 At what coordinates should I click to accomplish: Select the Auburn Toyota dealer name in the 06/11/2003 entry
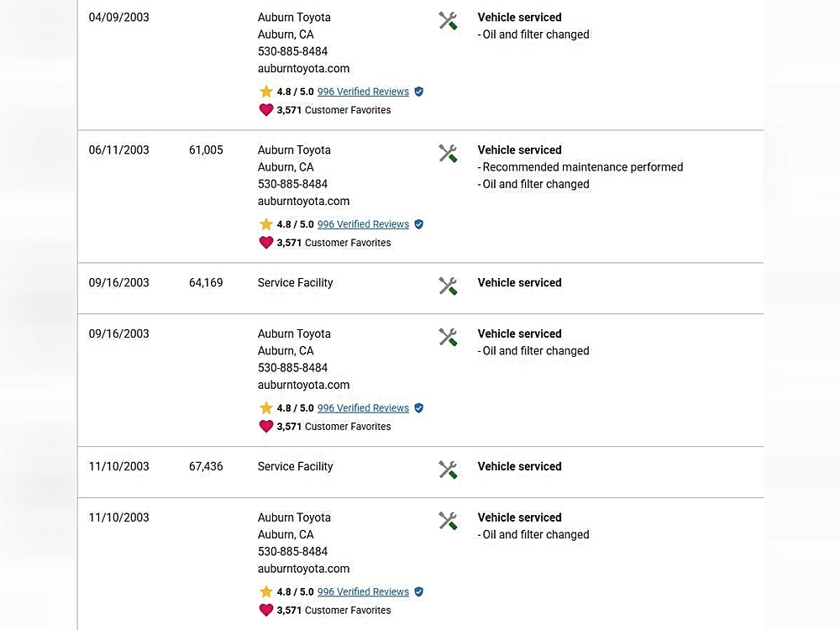coord(294,150)
